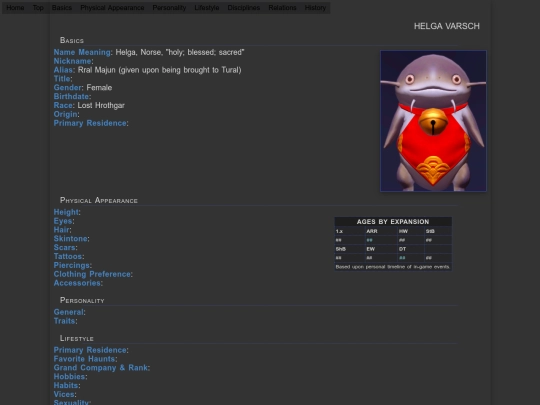The image size is (540, 405).
Task: Click the ARR cell in ages table
Action: pyautogui.click(x=381, y=231)
